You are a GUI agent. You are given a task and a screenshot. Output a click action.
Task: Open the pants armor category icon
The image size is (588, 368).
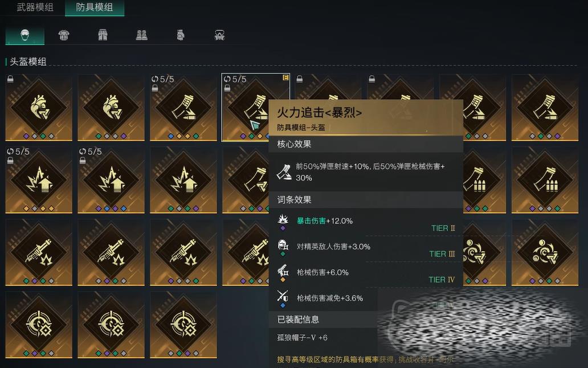[103, 35]
